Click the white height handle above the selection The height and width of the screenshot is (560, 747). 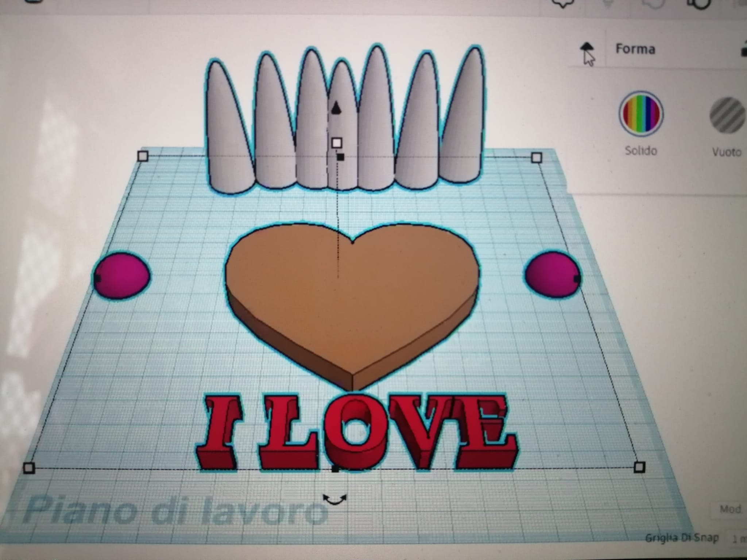point(337,143)
